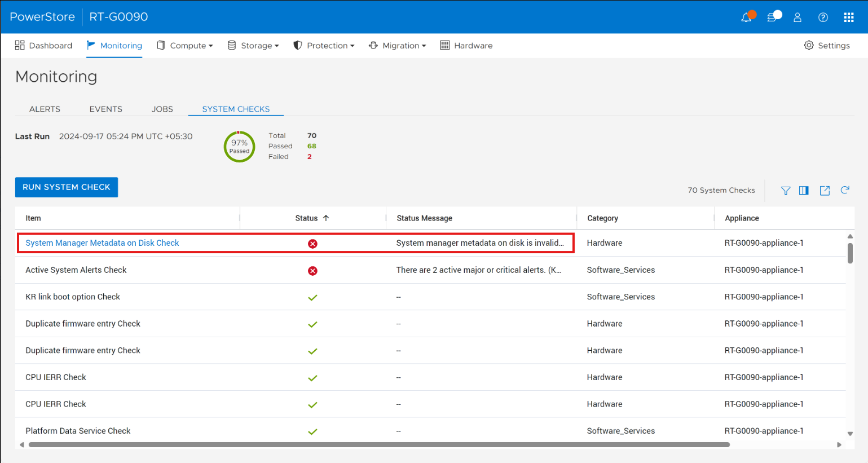
Task: Click the filter funnel icon
Action: click(x=785, y=191)
